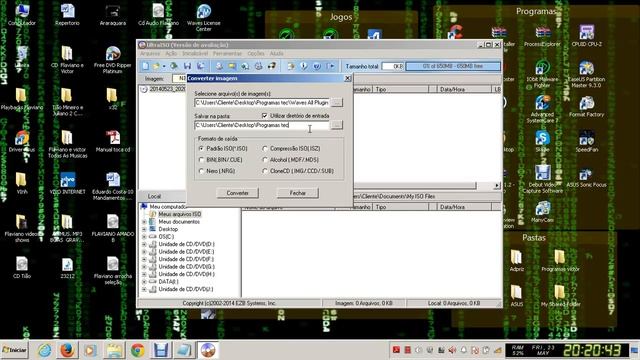Open Google Chrome from the taskbar
Viewport: 640px width, 360px height.
point(138,350)
